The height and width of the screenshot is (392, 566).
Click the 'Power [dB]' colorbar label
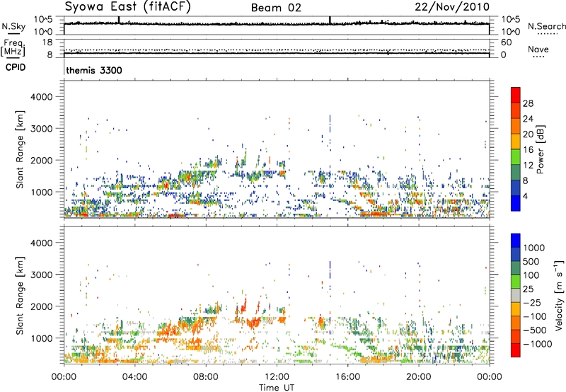[540, 149]
